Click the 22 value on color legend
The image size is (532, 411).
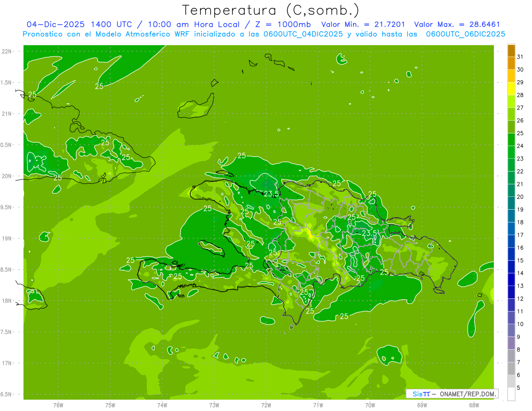click(x=520, y=171)
